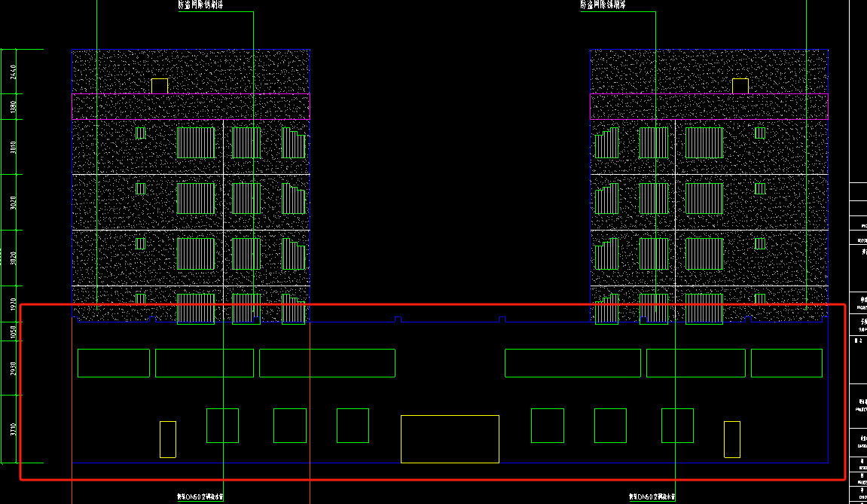The width and height of the screenshot is (867, 504).
Task: Select the narrow yellow door on podium's left side
Action: (x=168, y=439)
